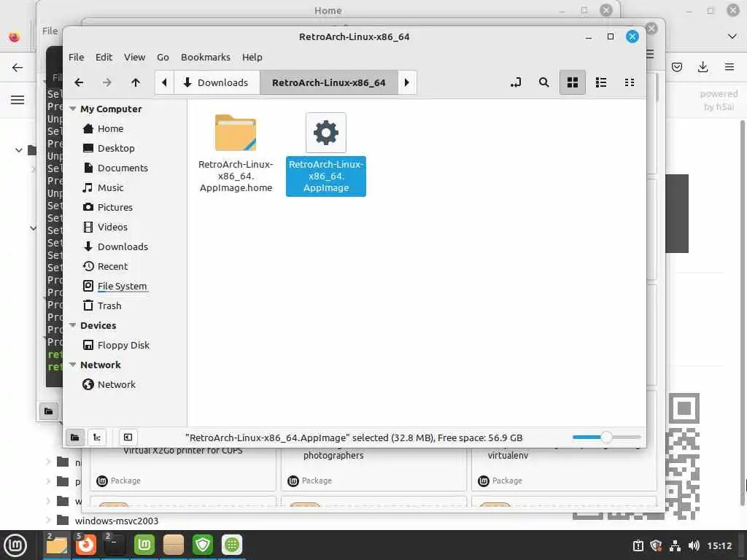
Task: Click the volume tray icon
Action: (x=694, y=545)
